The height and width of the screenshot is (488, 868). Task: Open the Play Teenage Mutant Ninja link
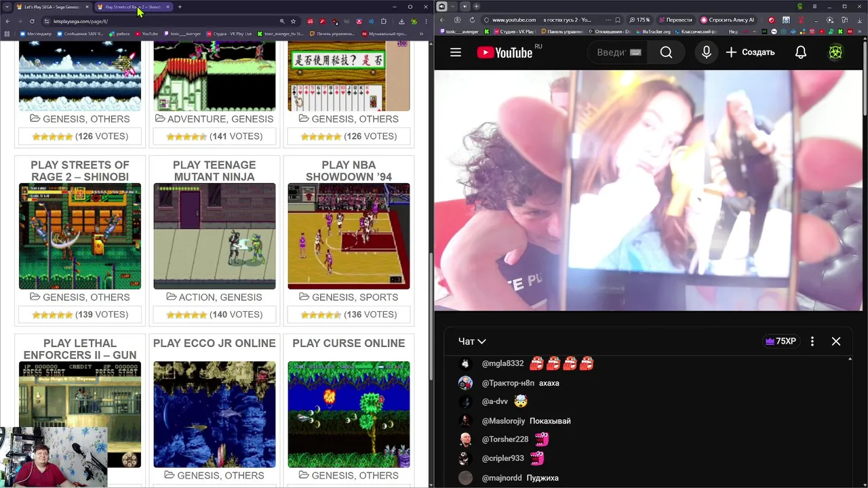tap(214, 171)
